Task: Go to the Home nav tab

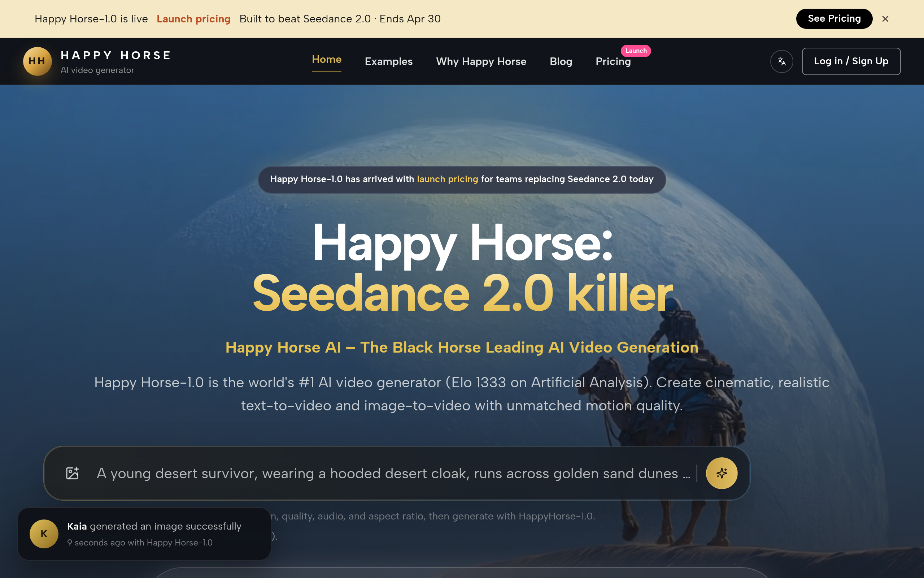Action: (326, 60)
